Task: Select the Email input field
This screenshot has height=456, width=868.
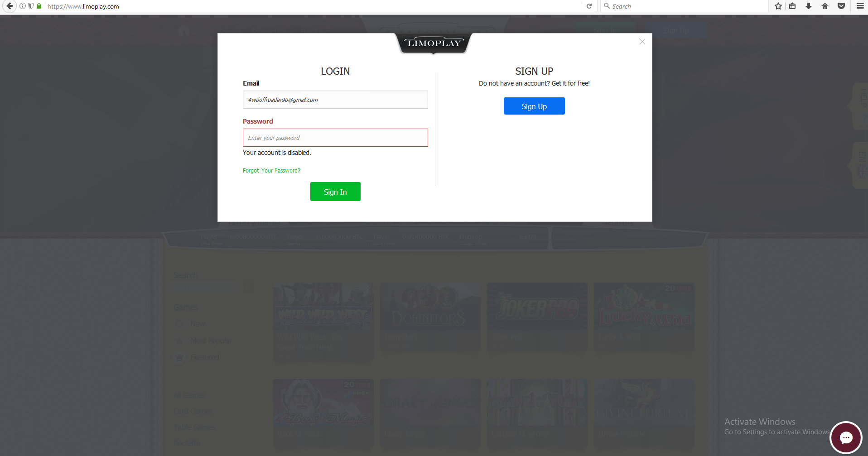Action: (335, 100)
